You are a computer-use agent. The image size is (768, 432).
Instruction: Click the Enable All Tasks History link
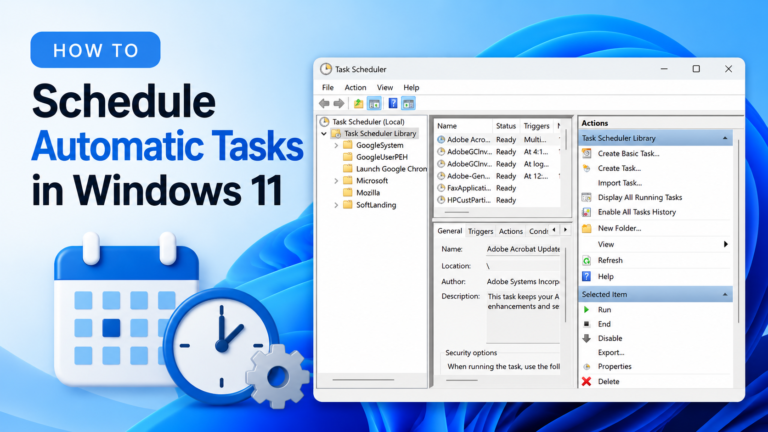coord(637,212)
